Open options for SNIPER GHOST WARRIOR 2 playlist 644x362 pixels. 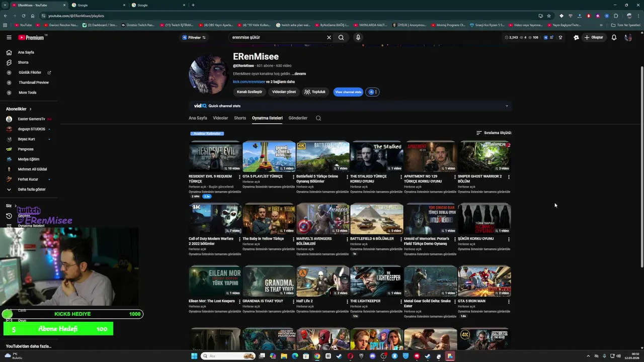tap(509, 176)
